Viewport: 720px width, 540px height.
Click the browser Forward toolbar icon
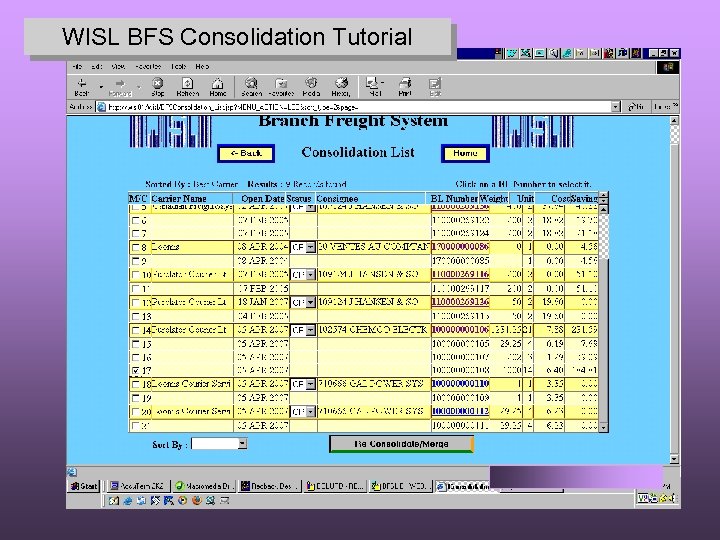[x=120, y=86]
